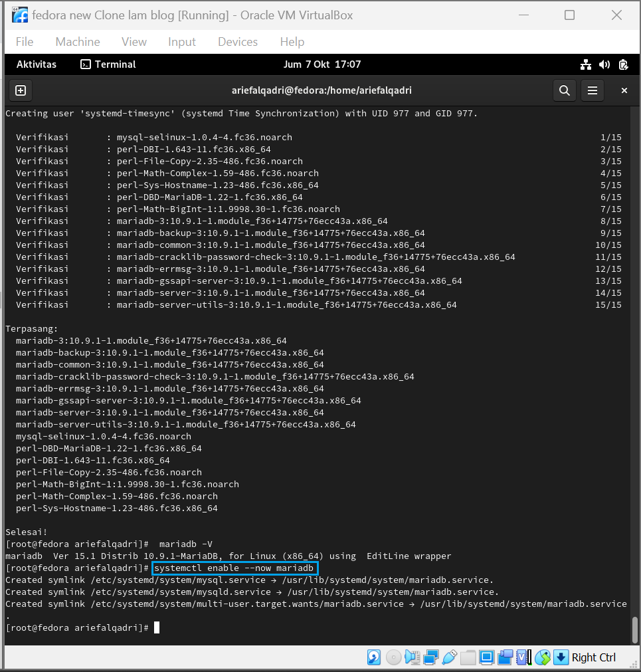Click the terminal title ariefalqadri@fedora:/home/ariefalqadri

pos(321,90)
